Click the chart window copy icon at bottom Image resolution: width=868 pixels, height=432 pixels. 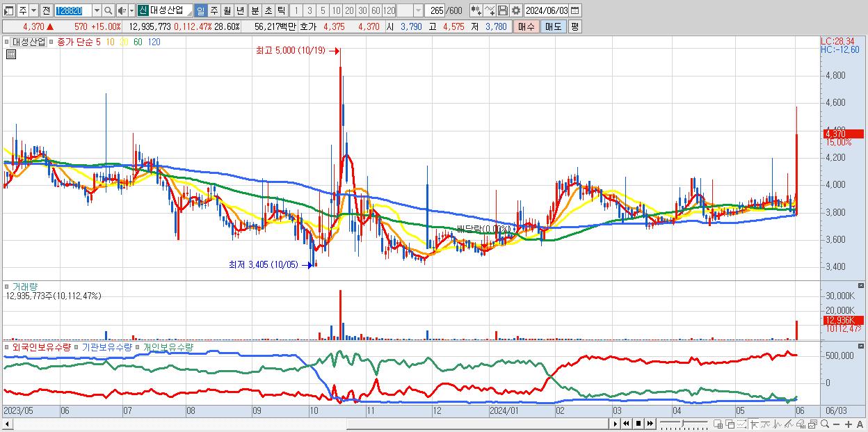pyautogui.click(x=813, y=424)
